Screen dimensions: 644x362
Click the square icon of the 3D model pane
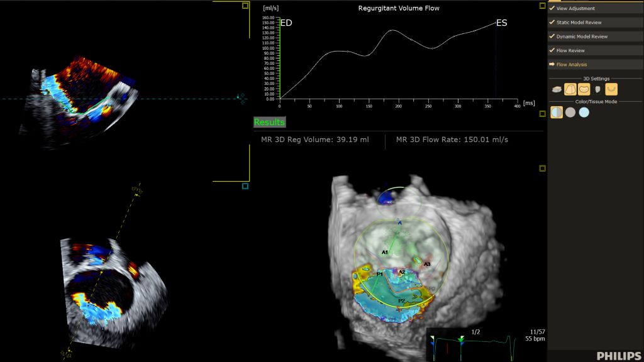tap(542, 168)
